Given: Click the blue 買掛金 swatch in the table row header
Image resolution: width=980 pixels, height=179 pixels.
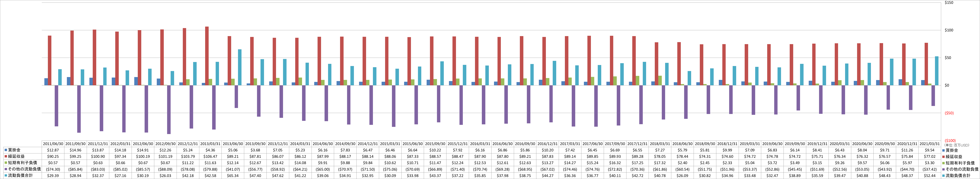Looking at the screenshot, I should click(x=6, y=150).
